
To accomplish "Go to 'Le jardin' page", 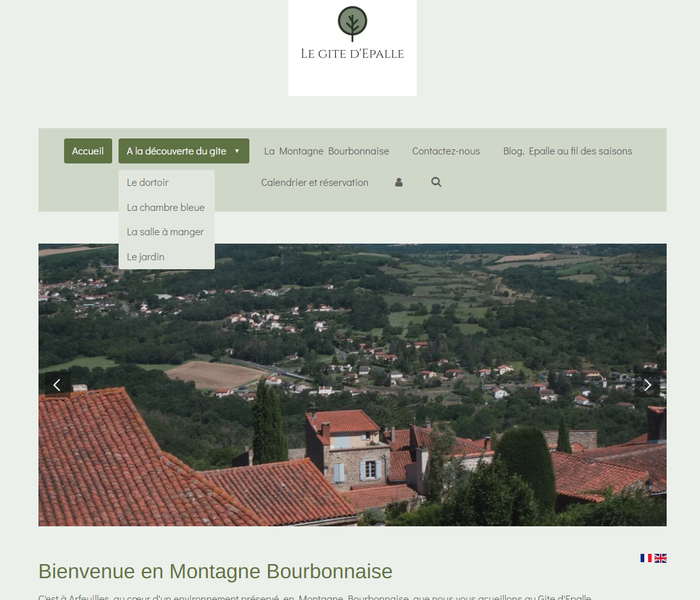I will [146, 257].
